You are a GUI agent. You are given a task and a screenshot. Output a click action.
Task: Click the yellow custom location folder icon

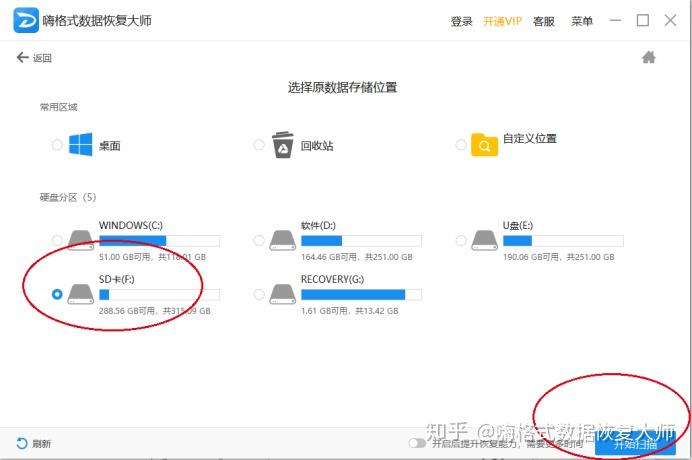click(x=484, y=144)
